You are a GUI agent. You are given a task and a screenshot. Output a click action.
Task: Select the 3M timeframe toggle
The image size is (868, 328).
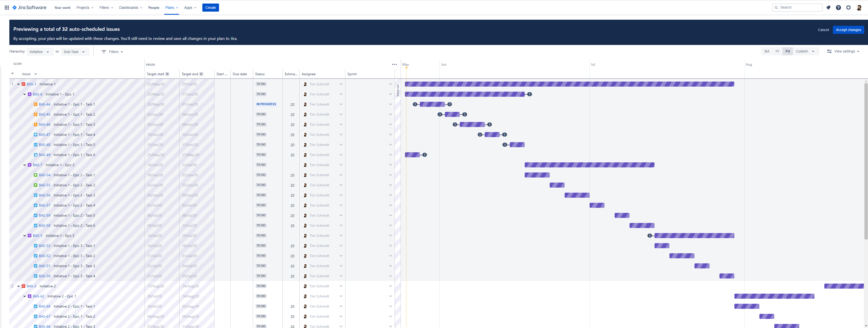point(767,52)
